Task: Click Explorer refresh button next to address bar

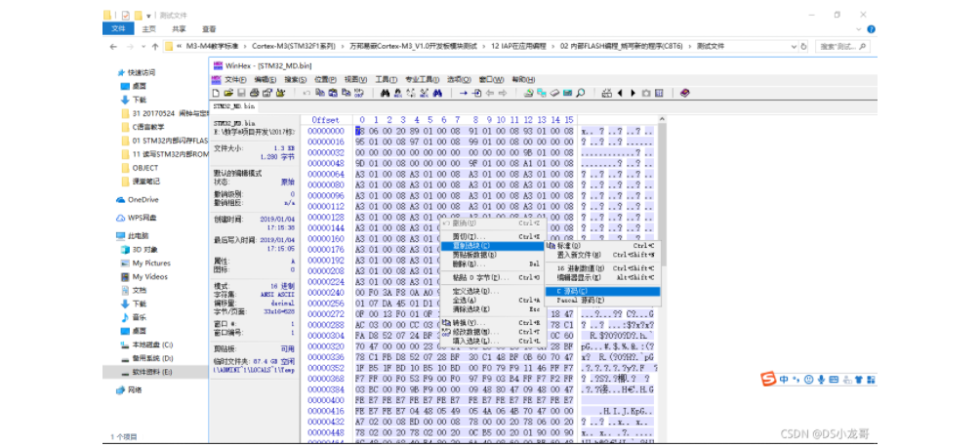Action: (x=803, y=46)
